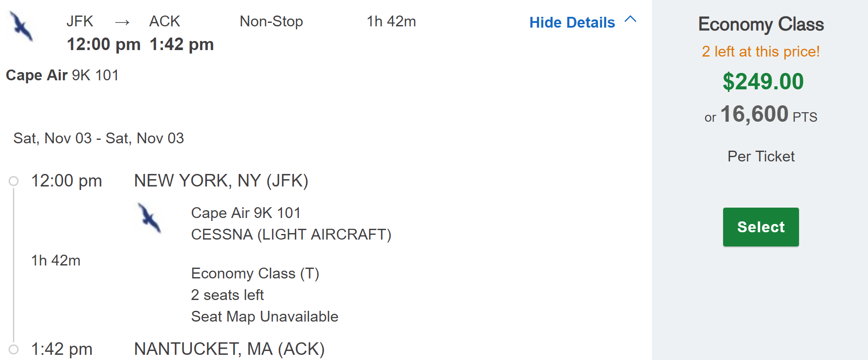Click the Economy Class (T) fare text
This screenshot has height=360, width=868.
click(255, 273)
